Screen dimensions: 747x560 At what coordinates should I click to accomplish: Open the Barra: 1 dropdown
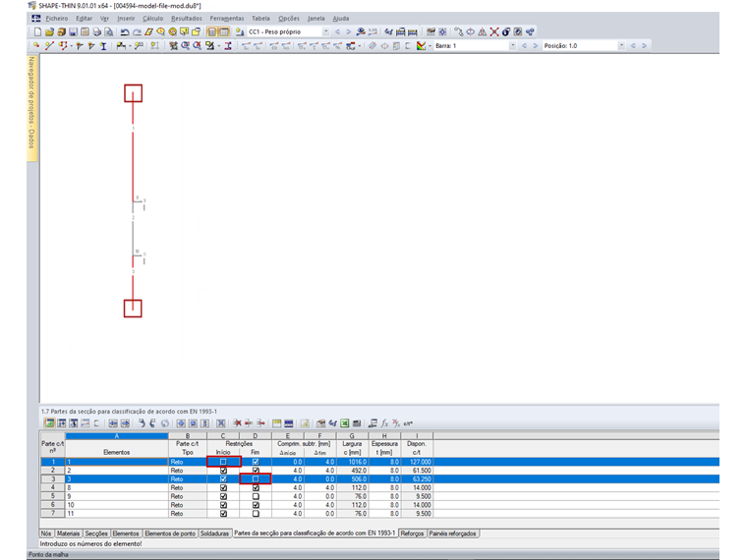click(513, 46)
